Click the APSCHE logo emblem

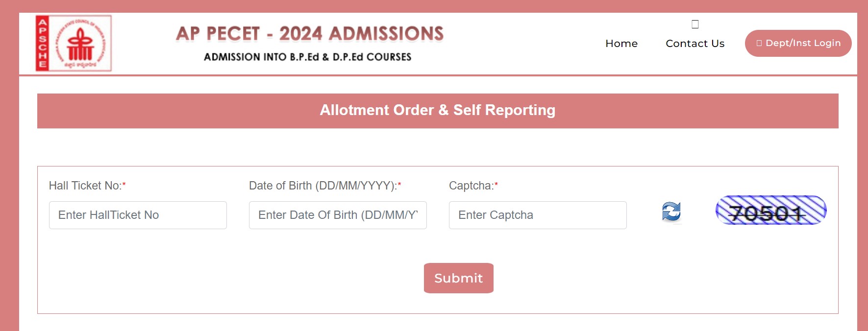click(73, 43)
